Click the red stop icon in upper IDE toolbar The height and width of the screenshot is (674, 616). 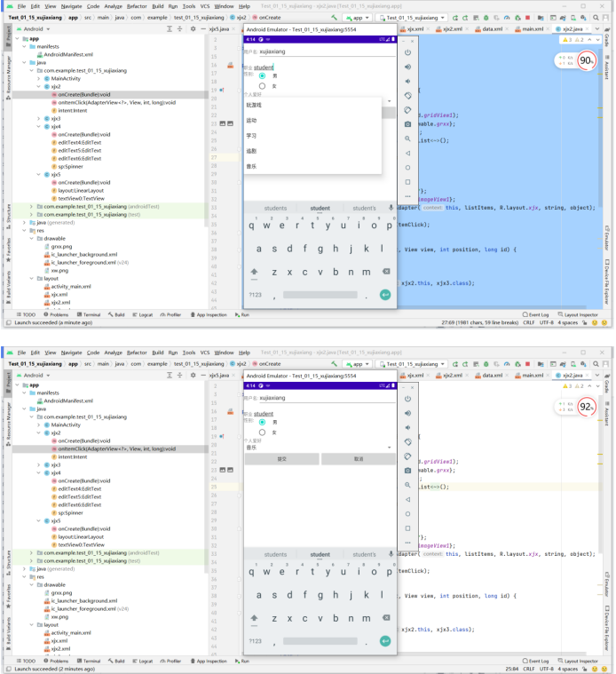click(527, 18)
